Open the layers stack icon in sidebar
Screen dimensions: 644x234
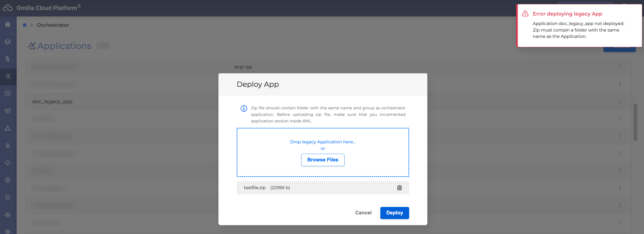8,42
